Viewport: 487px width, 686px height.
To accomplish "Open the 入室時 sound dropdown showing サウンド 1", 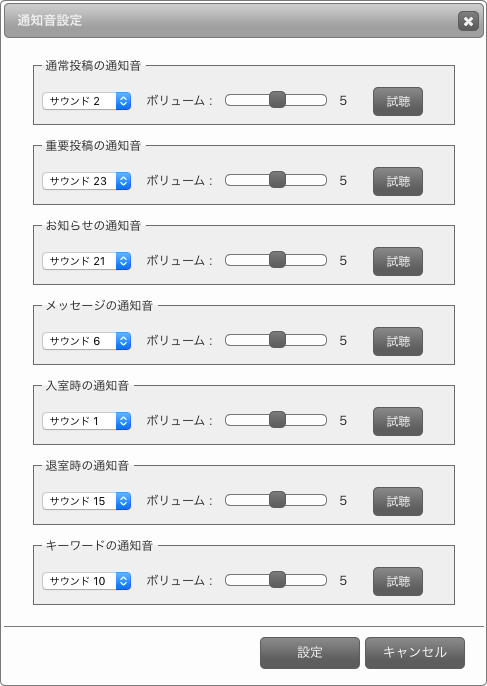I will pyautogui.click(x=87, y=421).
